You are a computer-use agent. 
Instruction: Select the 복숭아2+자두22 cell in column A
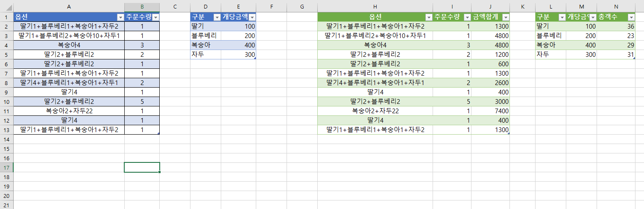click(x=69, y=111)
